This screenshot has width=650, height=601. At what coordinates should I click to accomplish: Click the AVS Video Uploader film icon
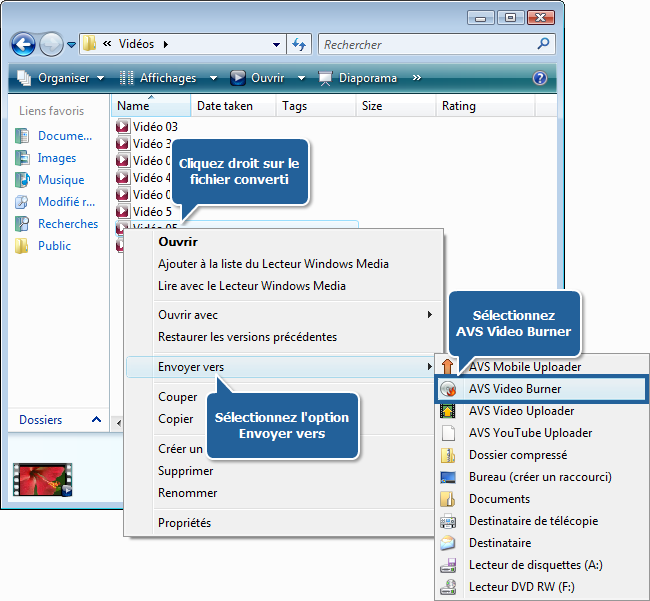pyautogui.click(x=448, y=411)
